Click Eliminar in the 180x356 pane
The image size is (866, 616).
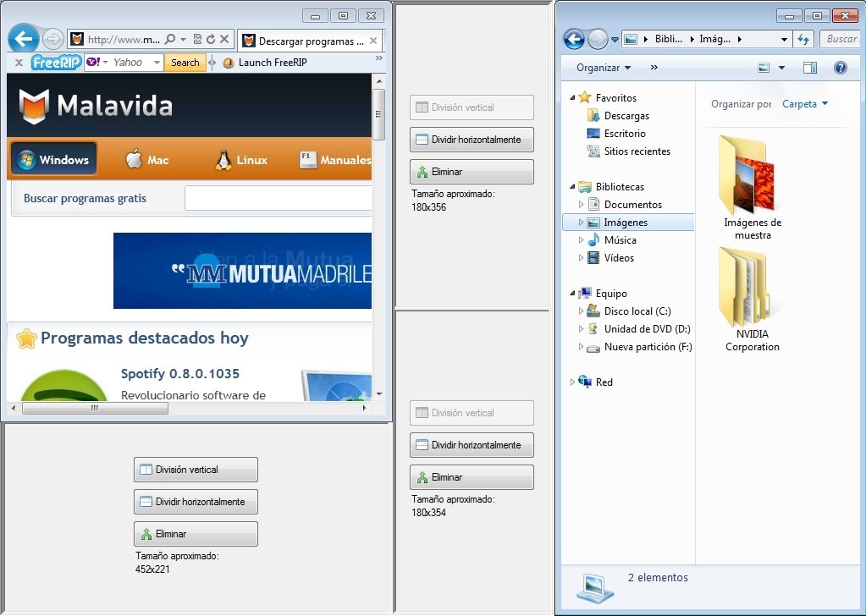tap(472, 172)
